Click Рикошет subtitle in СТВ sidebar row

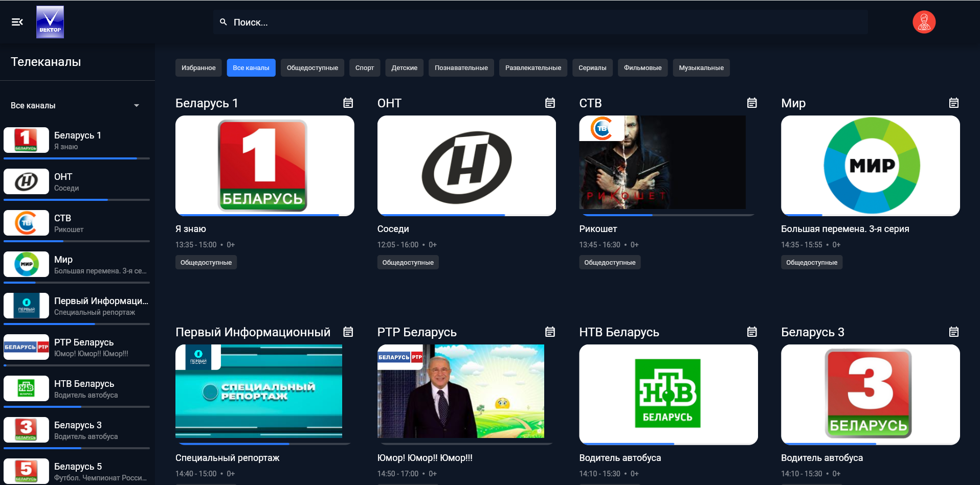coord(69,229)
